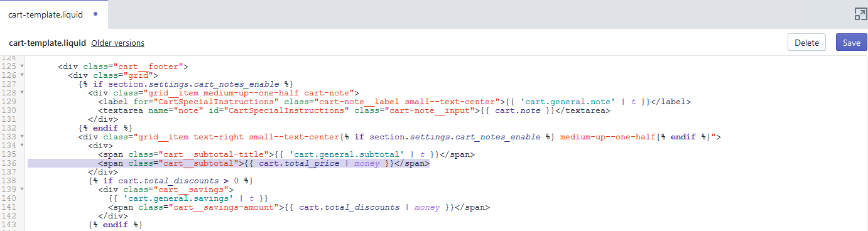Viewport: 868px width, 231px height.
Task: Collapse the code fold at line 133
Action: (x=22, y=136)
